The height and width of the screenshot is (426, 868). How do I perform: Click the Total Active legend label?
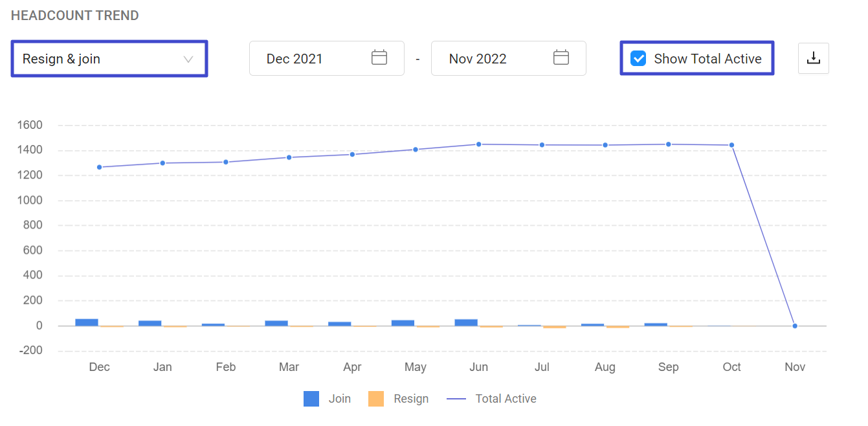[506, 399]
